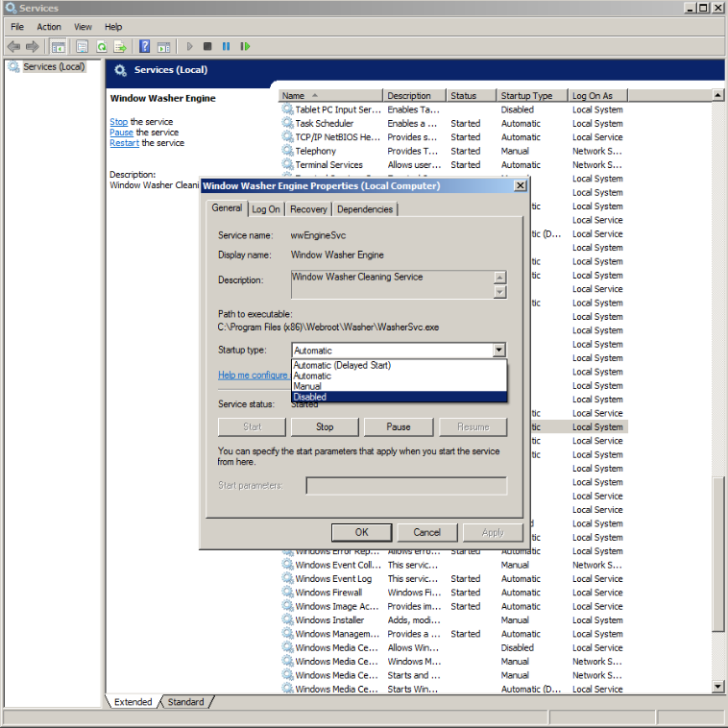This screenshot has width=728, height=728.
Task: Click the Pause button in the dialog
Action: click(x=399, y=426)
